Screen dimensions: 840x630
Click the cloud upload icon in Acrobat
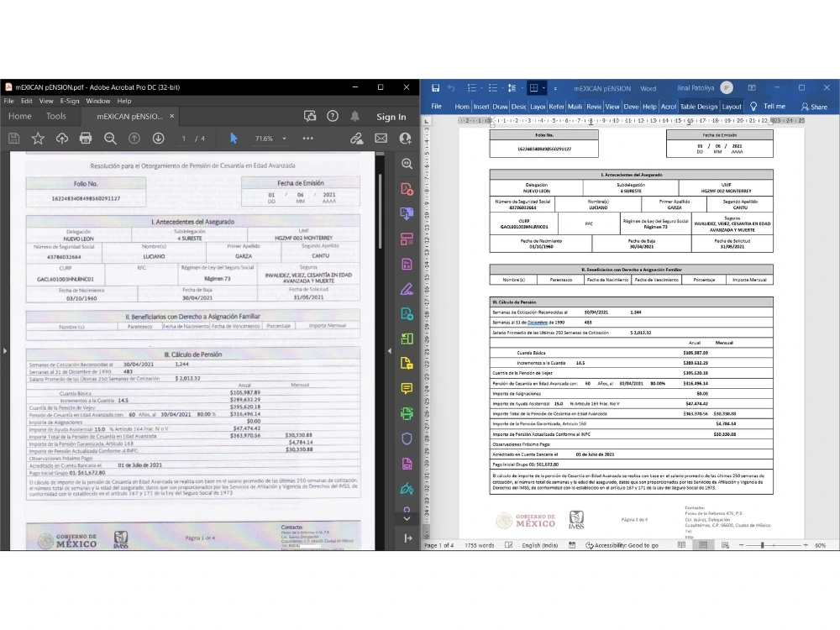pos(61,139)
